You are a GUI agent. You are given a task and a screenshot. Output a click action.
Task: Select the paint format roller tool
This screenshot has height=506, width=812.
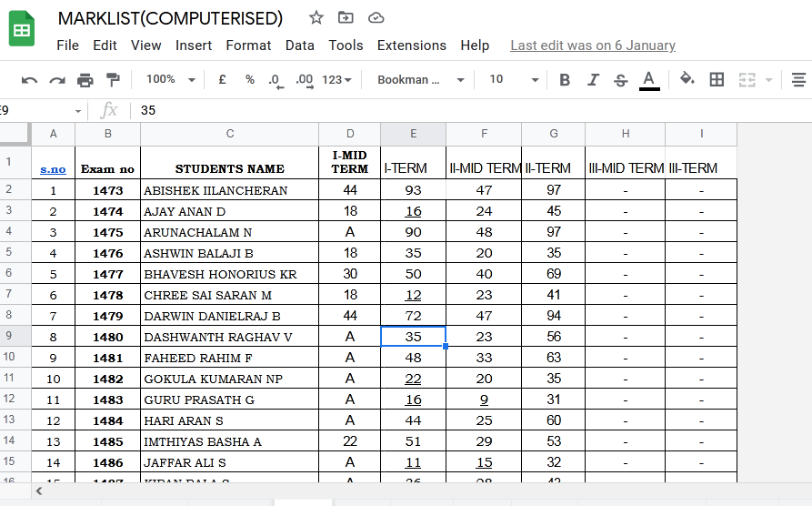113,80
